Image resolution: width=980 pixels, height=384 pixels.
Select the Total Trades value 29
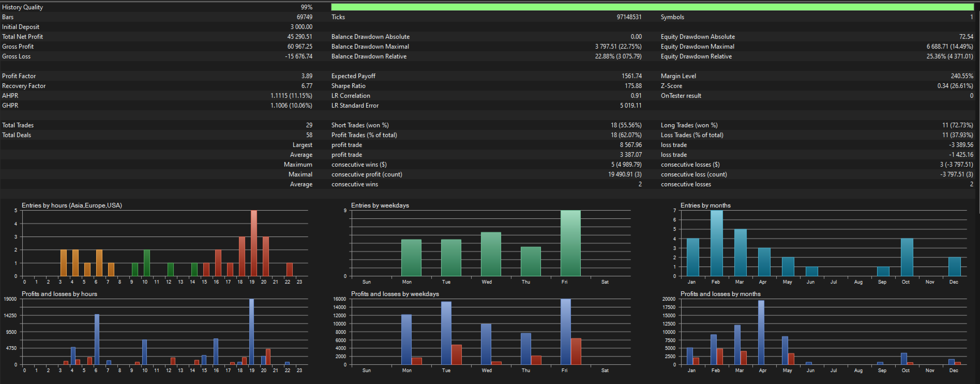pyautogui.click(x=309, y=125)
